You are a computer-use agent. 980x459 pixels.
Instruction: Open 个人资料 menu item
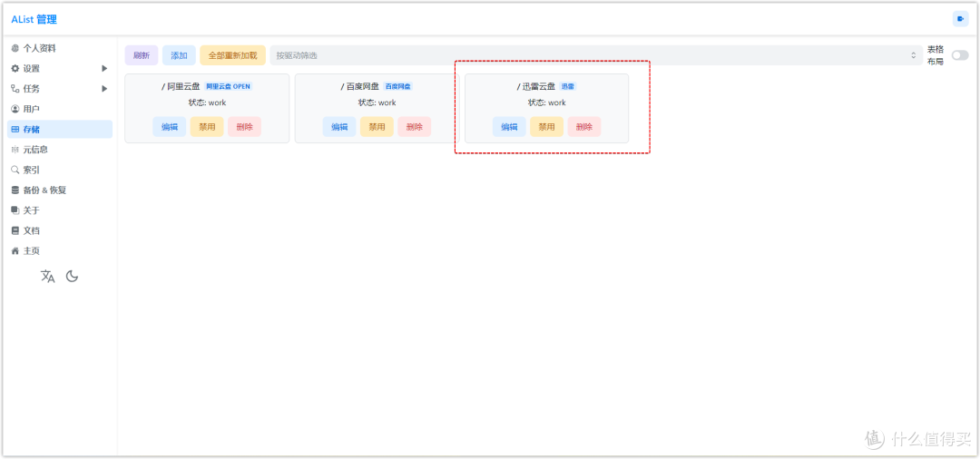pos(60,48)
